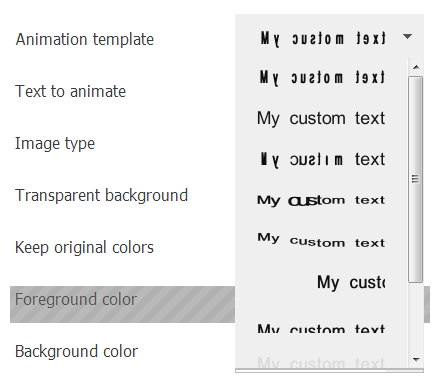Click the Keep original colors label

click(84, 248)
